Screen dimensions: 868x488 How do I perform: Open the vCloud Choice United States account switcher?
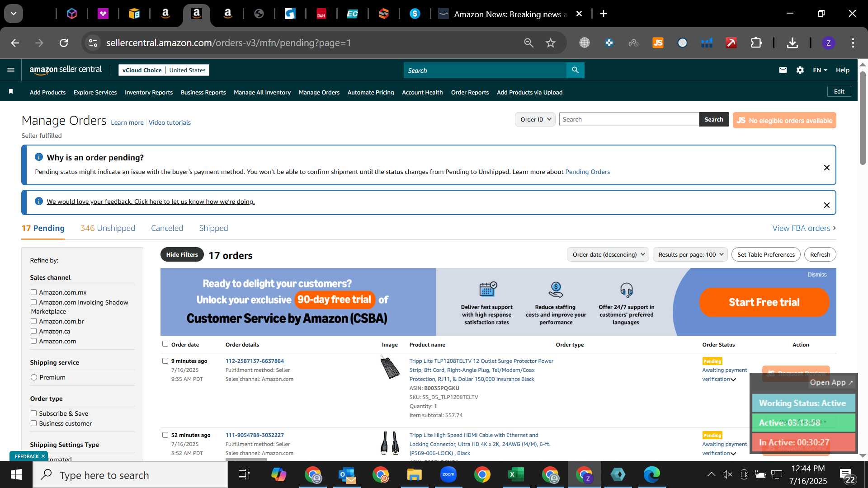click(x=164, y=70)
